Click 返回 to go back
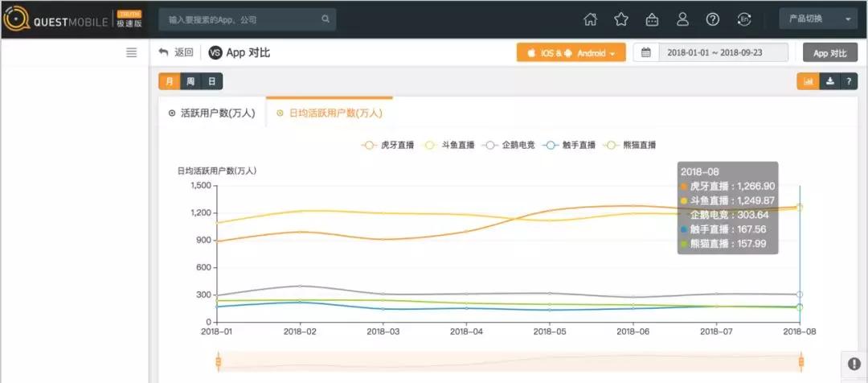Screen dimensions: 868x383 click(184, 52)
